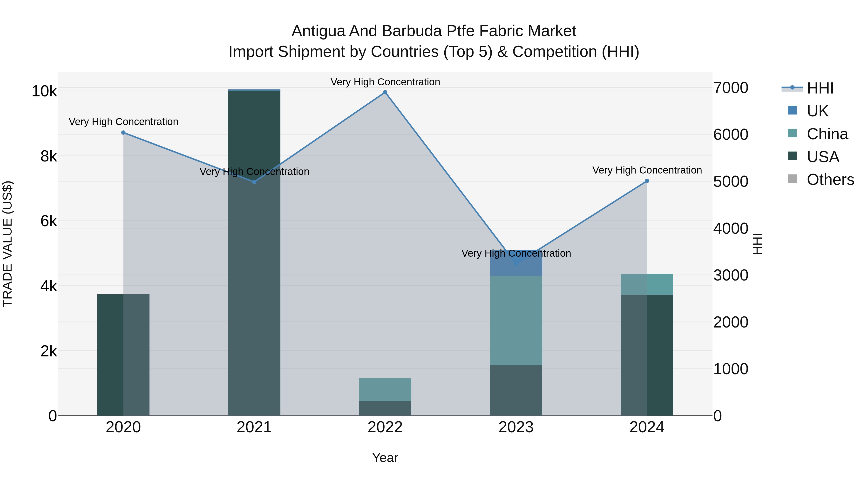Click the 2022 HHI data point marker

pyautogui.click(x=385, y=92)
